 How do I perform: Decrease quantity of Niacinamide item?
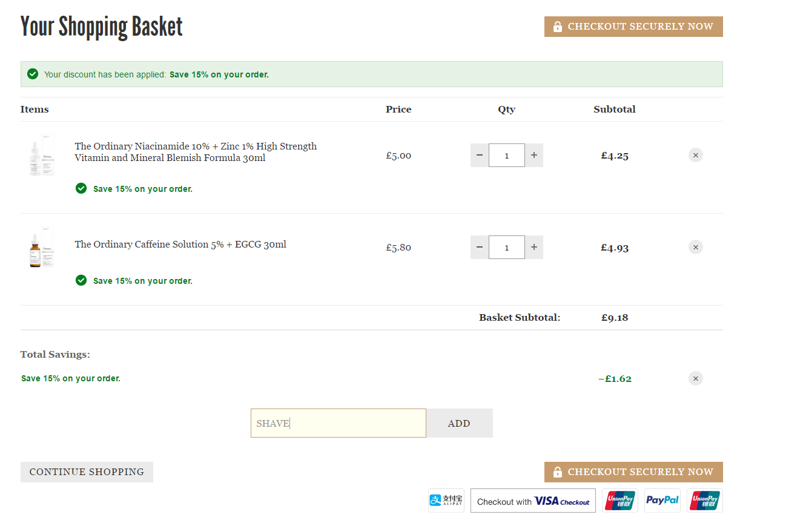(480, 156)
